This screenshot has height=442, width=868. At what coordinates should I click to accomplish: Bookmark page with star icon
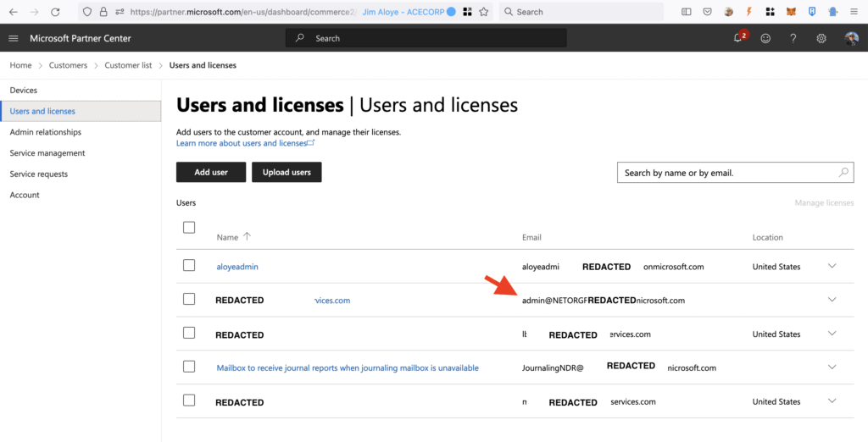[x=483, y=12]
